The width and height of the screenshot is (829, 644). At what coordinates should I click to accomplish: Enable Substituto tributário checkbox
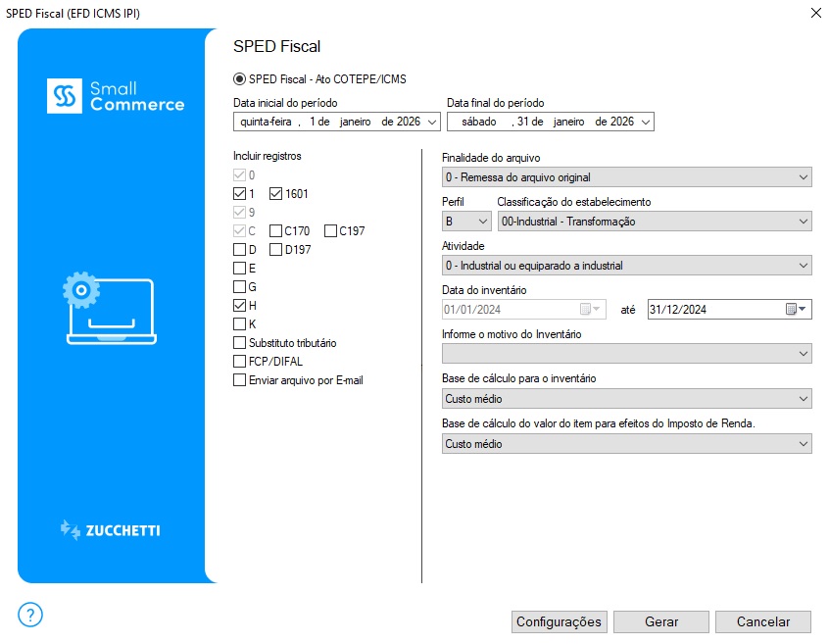[x=239, y=343]
